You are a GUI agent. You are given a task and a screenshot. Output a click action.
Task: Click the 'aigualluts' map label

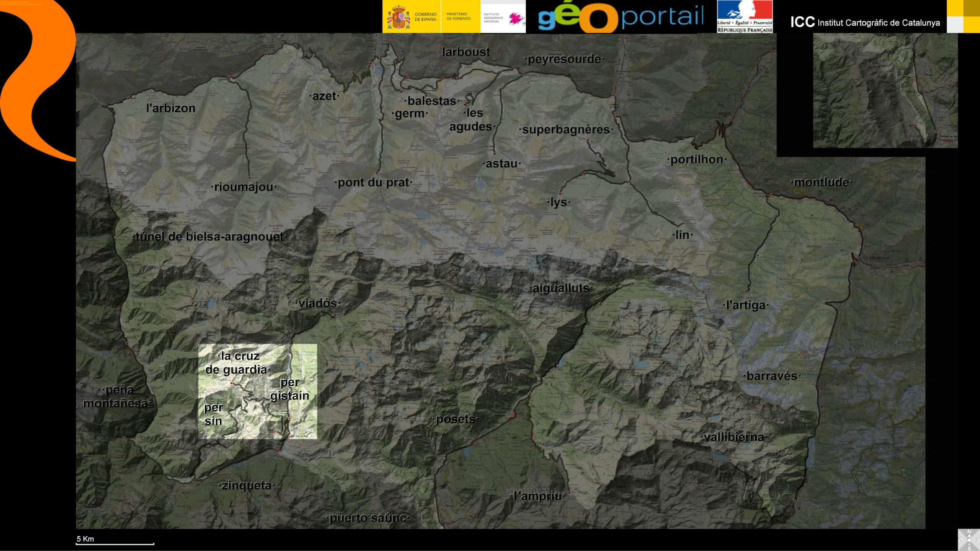(560, 288)
